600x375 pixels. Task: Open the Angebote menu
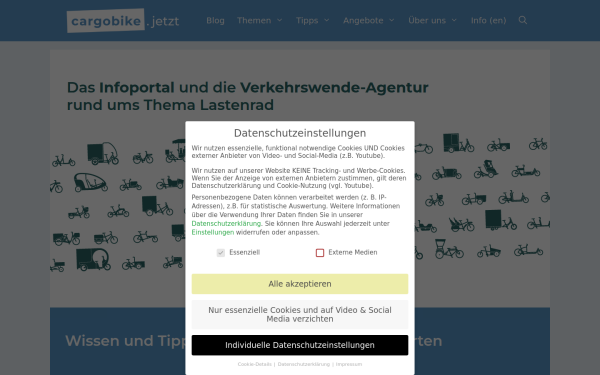(363, 21)
